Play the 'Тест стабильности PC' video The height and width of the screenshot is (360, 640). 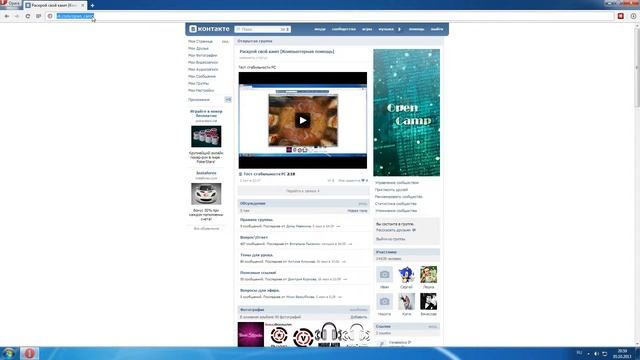tap(302, 120)
